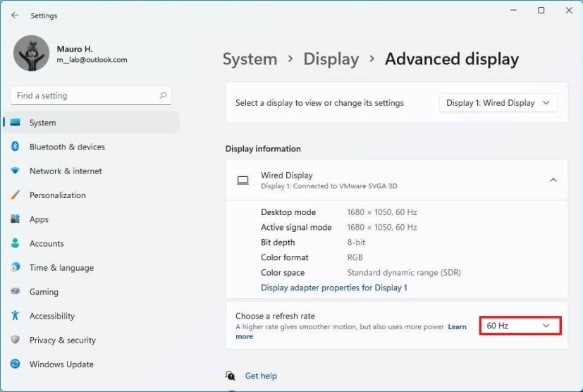This screenshot has height=392, width=583.
Task: Click the Accessibility icon in sidebar
Action: coord(15,316)
